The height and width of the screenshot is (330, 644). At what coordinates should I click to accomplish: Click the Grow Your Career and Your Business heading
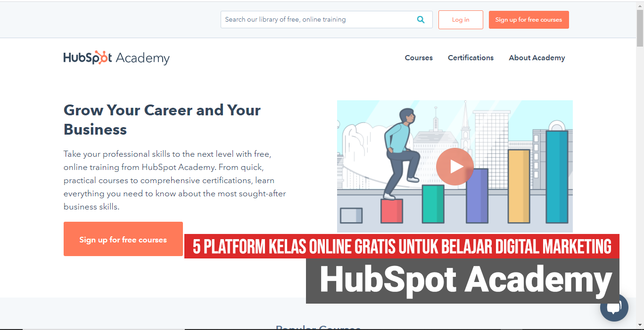pyautogui.click(x=162, y=120)
